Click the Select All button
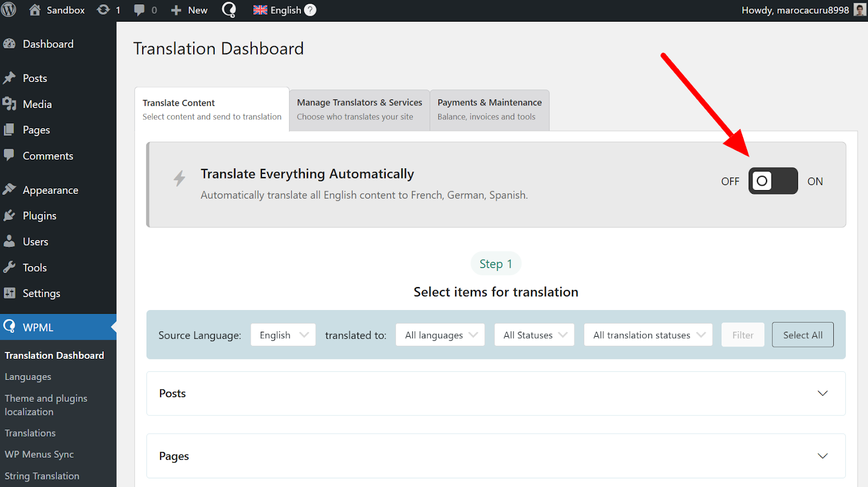Image resolution: width=868 pixels, height=487 pixels. pyautogui.click(x=802, y=335)
